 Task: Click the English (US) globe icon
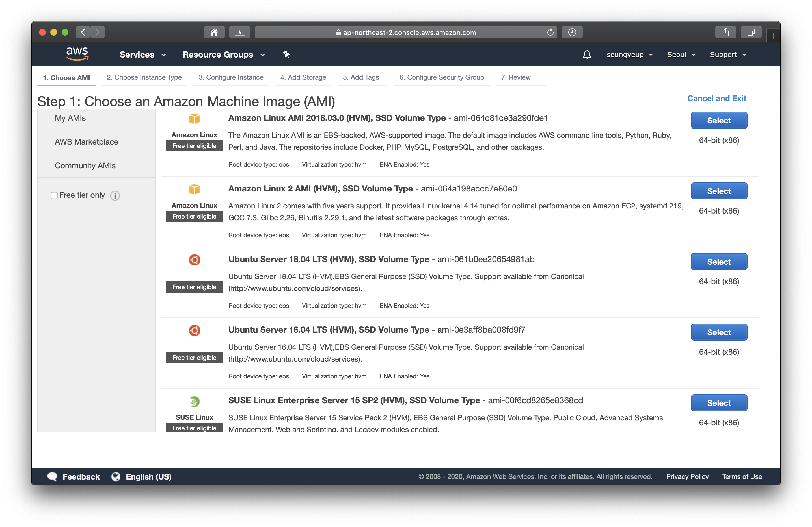click(116, 476)
